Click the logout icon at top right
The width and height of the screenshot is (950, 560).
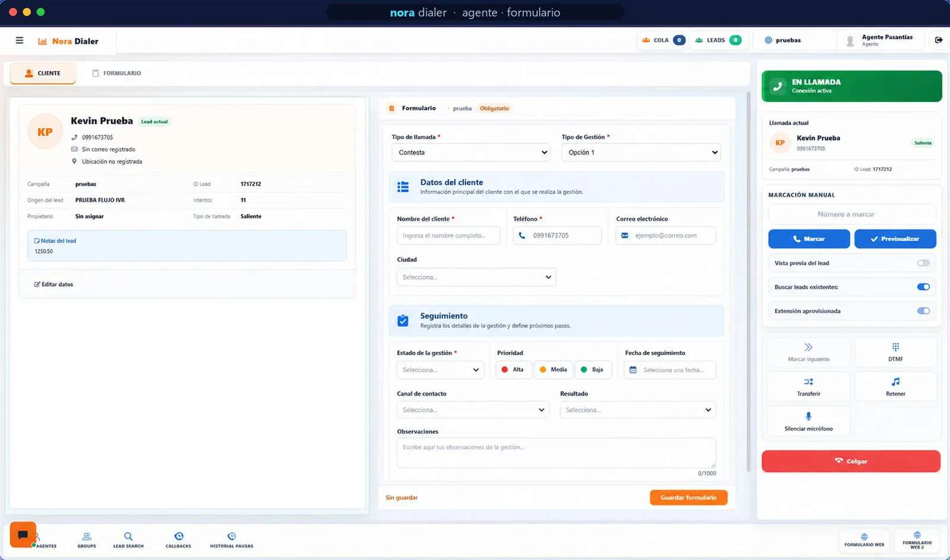click(939, 40)
